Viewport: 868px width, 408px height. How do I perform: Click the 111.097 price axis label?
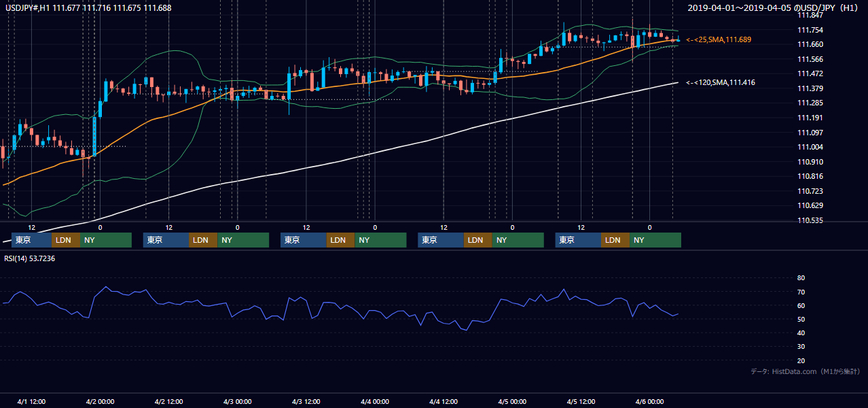(810, 133)
